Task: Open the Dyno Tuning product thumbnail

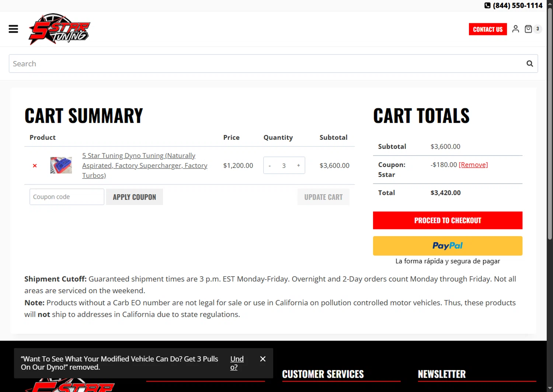Action: pyautogui.click(x=61, y=165)
